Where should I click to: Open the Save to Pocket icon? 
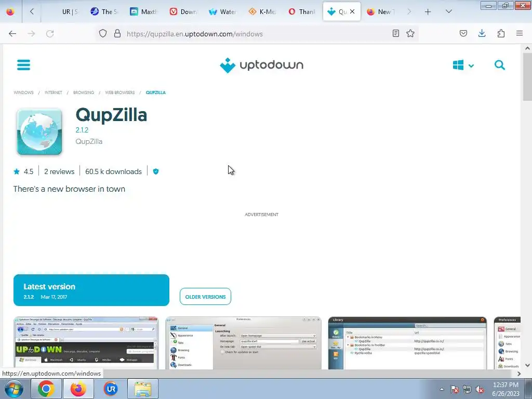click(x=463, y=33)
